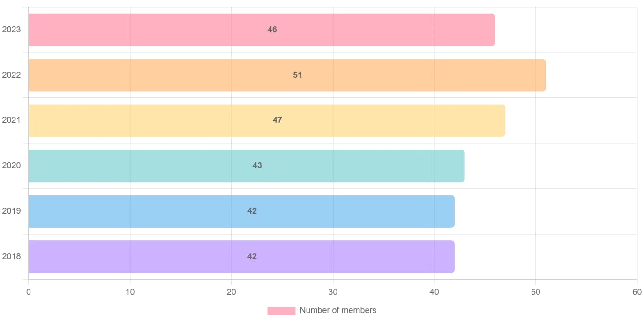
Task: Click the 2018 y-axis label
Action: coord(11,256)
